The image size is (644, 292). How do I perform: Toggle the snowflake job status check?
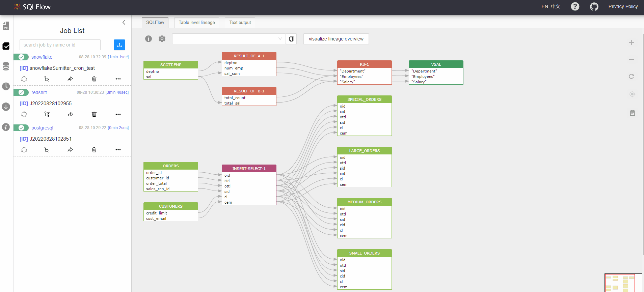(x=21, y=57)
